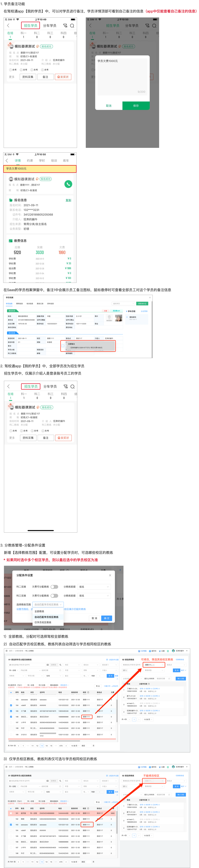Close the 分配条件设置 dialog with its X
Viewport: 199px width, 868px height.
(110, 575)
